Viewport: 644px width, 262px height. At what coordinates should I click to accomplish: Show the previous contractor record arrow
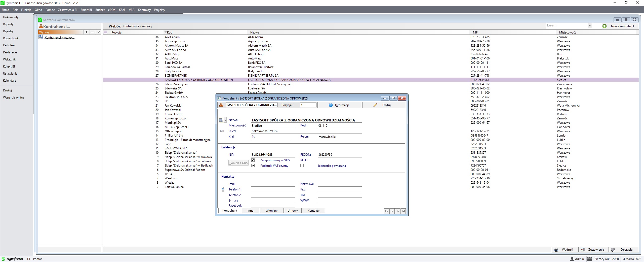[392, 211]
